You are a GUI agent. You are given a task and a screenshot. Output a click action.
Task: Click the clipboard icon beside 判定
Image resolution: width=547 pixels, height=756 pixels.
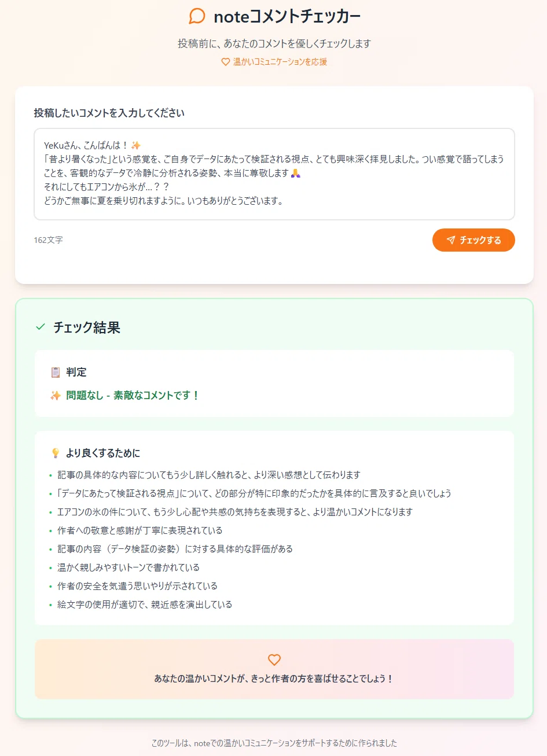pos(56,372)
